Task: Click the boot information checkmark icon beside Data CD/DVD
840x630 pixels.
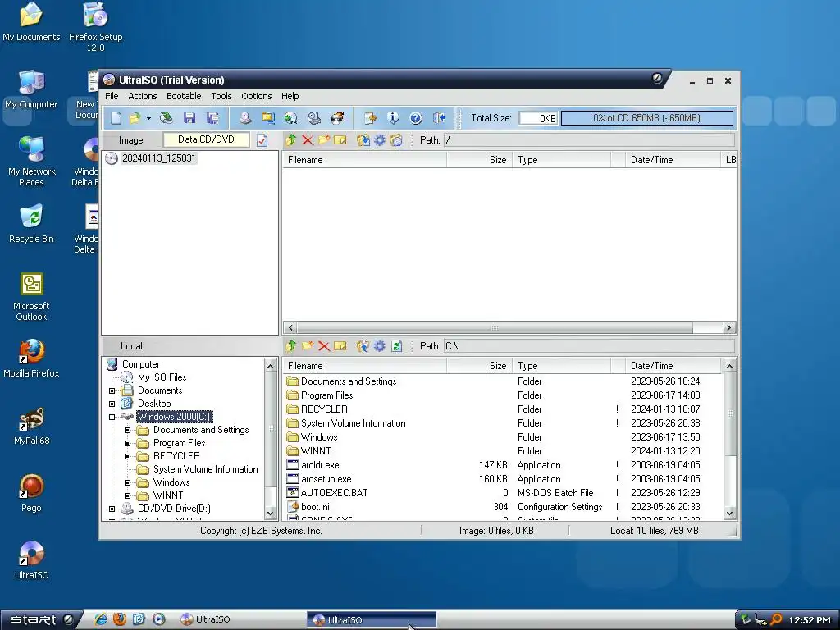Action: click(262, 140)
